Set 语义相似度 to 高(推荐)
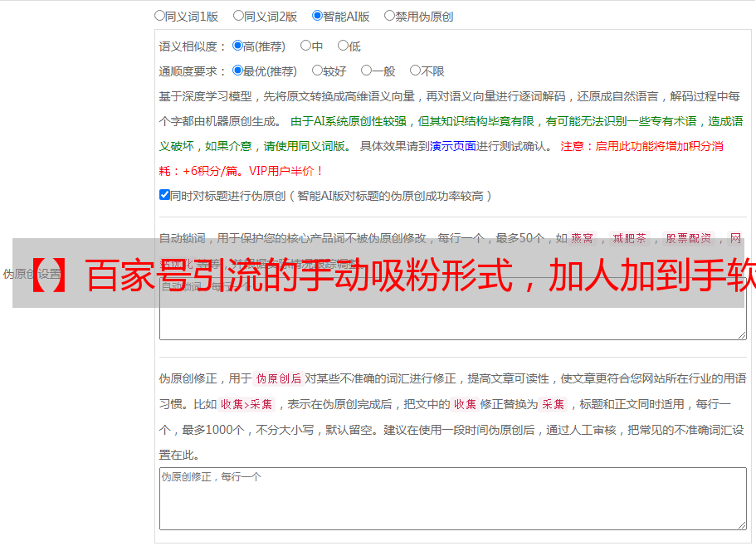This screenshot has width=756, height=546. pyautogui.click(x=237, y=46)
